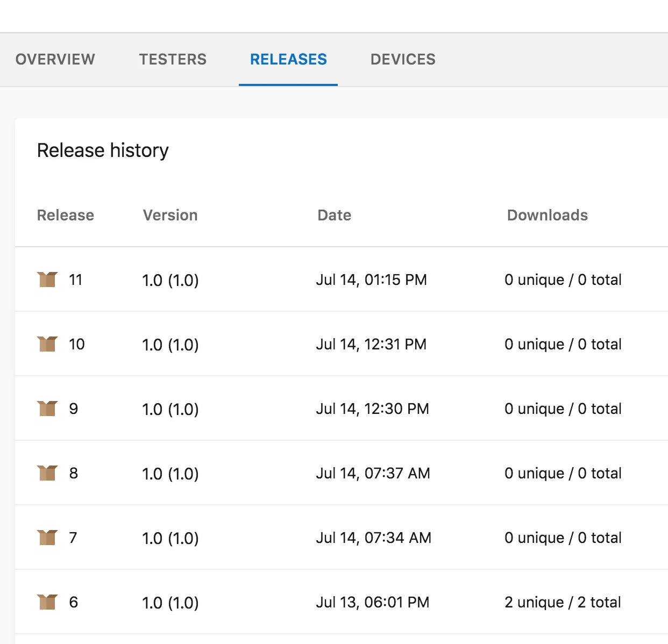Open the Testers tab
Viewport: 668px width, 644px height.
[173, 59]
